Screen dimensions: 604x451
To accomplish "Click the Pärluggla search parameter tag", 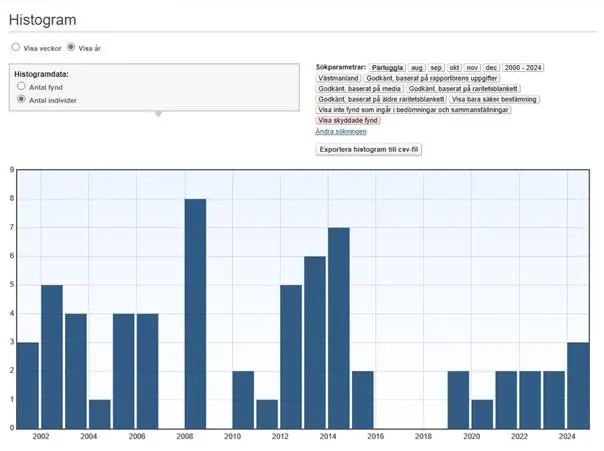I will (x=387, y=67).
